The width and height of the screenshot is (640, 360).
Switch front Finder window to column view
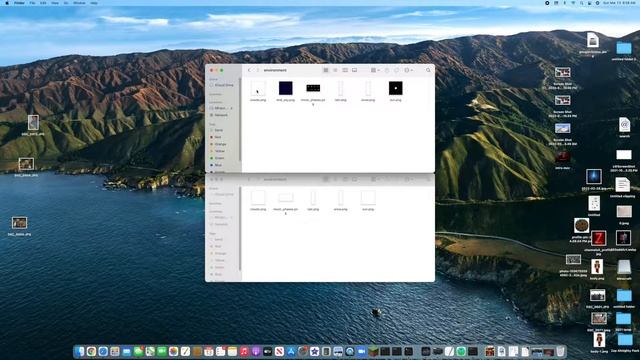coord(345,70)
